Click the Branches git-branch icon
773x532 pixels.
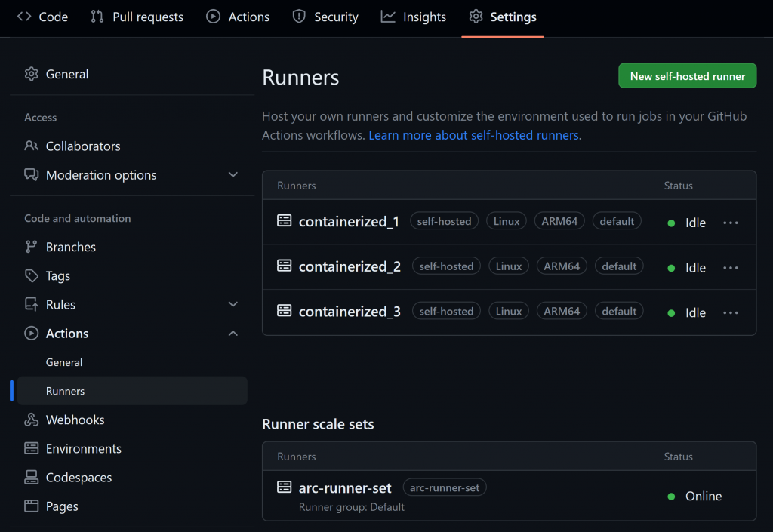(32, 247)
